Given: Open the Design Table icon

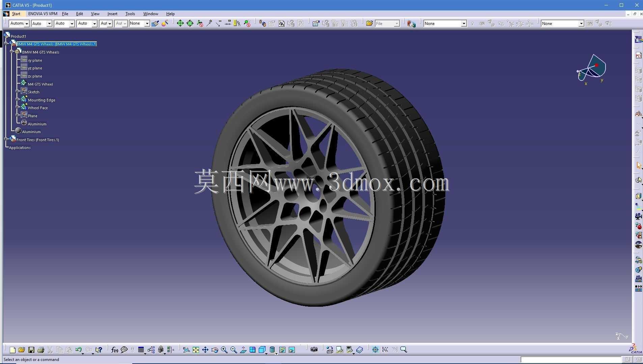Looking at the screenshot, I should [x=141, y=350].
